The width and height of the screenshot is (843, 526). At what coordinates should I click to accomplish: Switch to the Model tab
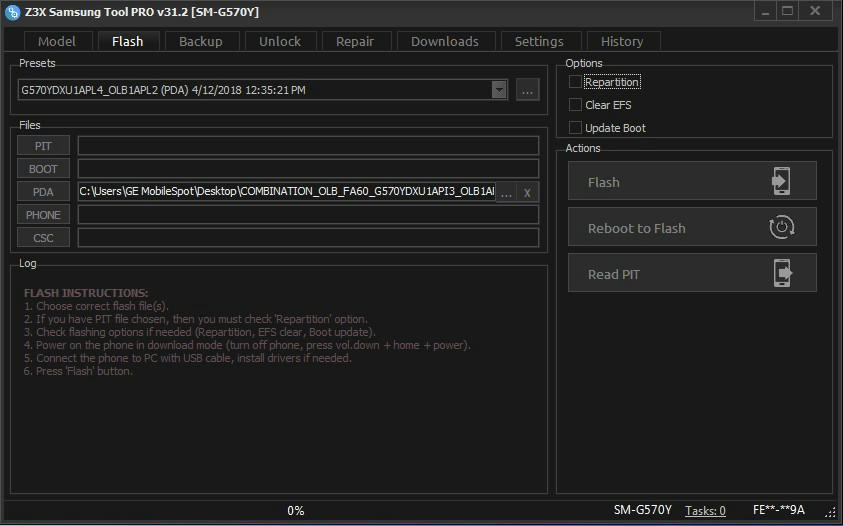[57, 41]
